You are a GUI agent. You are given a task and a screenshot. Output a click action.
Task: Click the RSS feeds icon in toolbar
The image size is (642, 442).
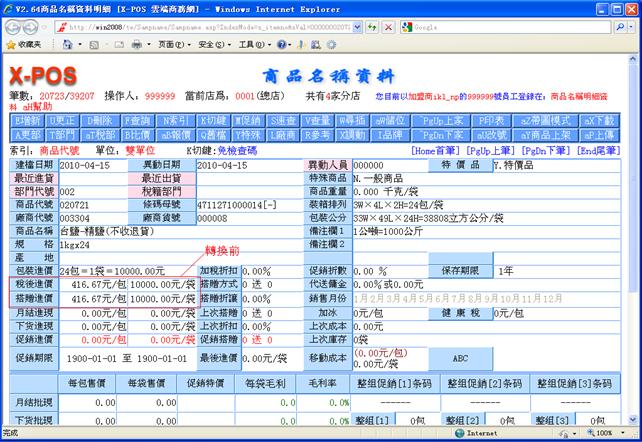coord(91,45)
